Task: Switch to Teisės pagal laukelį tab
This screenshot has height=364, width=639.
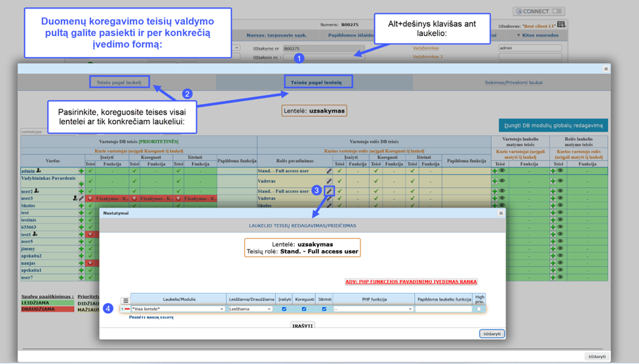Action: tap(119, 82)
